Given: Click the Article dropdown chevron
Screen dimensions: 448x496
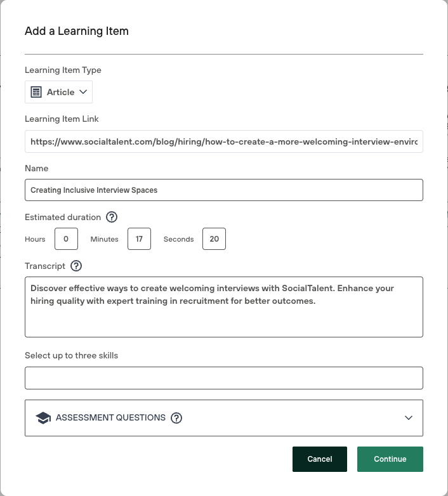Looking at the screenshot, I should (83, 92).
